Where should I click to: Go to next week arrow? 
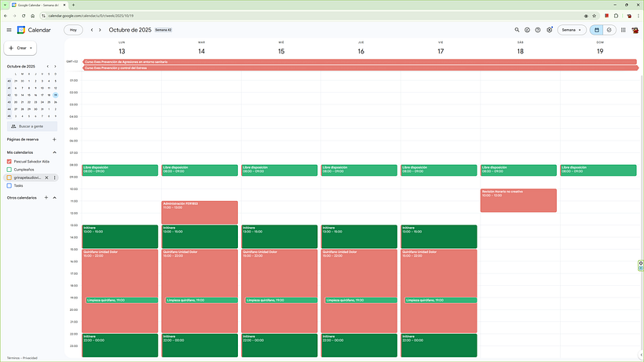point(100,30)
